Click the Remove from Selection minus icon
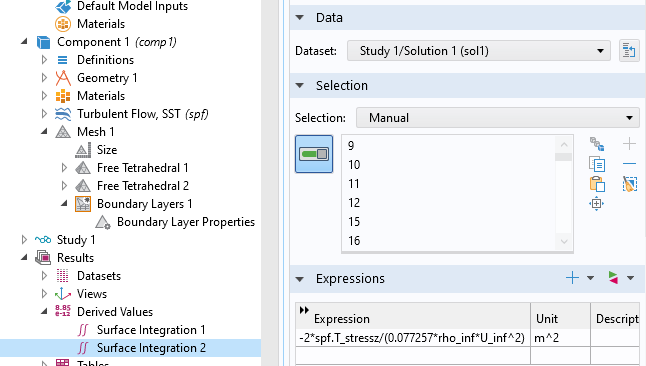Screen dimensions: 646x366 click(x=630, y=164)
